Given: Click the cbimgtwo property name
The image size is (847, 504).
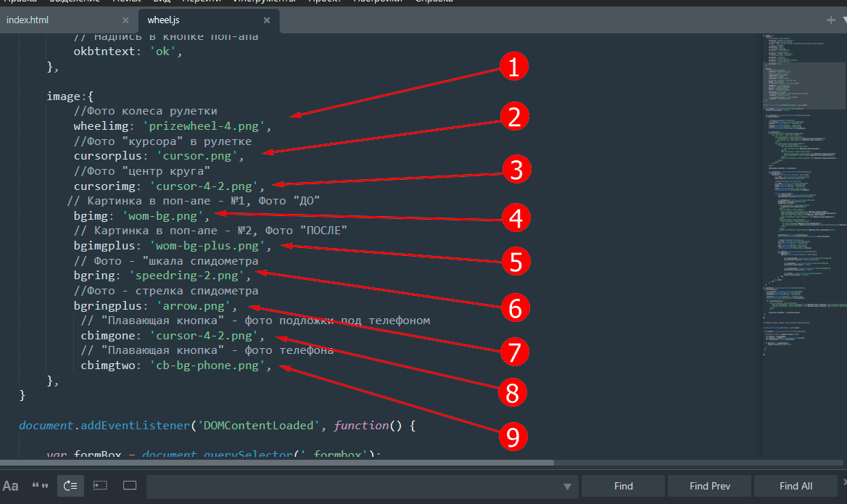Looking at the screenshot, I should coord(107,365).
